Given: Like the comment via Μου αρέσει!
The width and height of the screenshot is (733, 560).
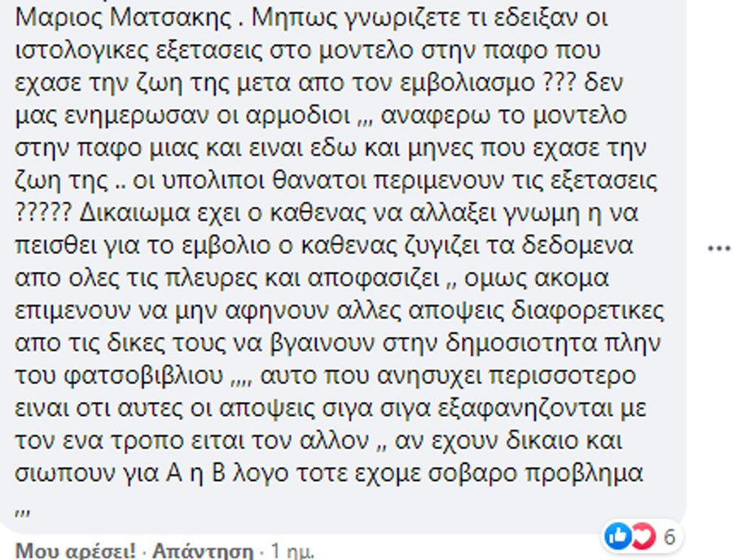Looking at the screenshot, I should 75,552.
